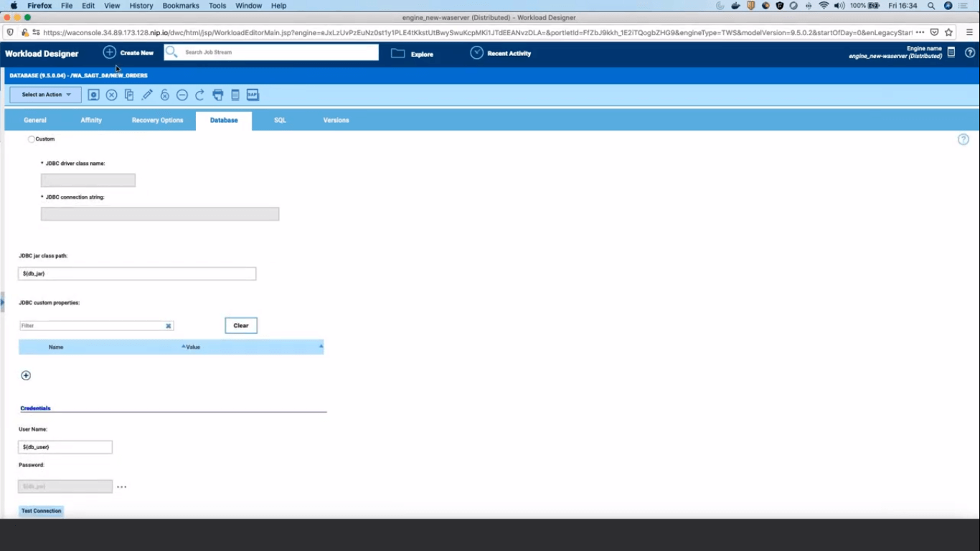Click the help question mark icon

point(963,139)
